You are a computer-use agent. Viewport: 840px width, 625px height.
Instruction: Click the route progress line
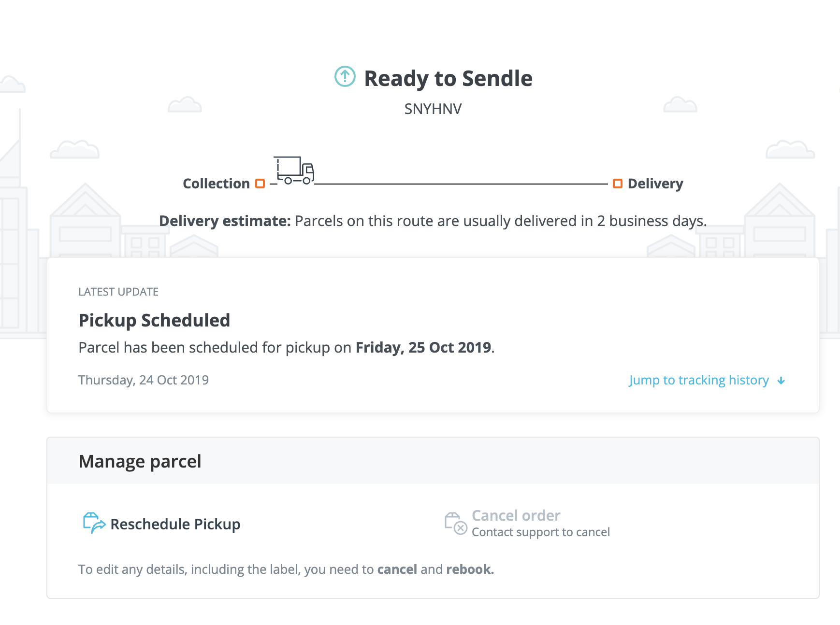pyautogui.click(x=461, y=184)
